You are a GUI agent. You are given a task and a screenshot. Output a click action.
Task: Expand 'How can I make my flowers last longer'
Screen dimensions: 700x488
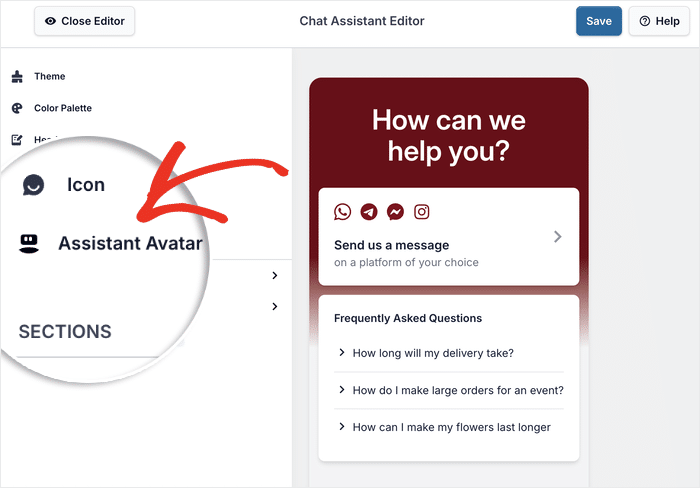coord(448,427)
